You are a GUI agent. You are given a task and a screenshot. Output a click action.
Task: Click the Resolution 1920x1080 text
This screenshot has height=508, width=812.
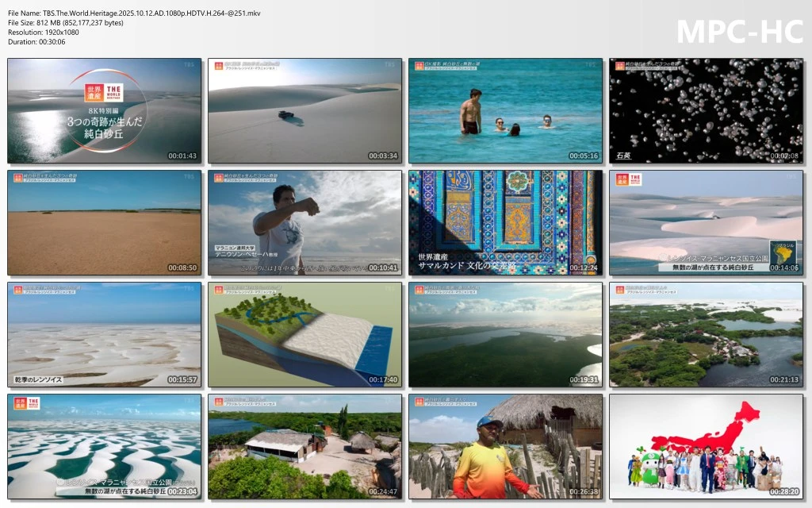click(x=48, y=33)
